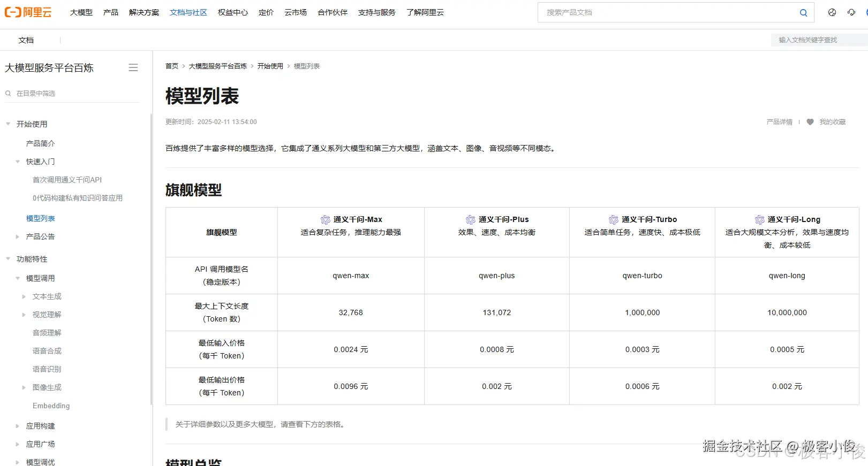Open the 权益中心 top menu

coord(233,12)
